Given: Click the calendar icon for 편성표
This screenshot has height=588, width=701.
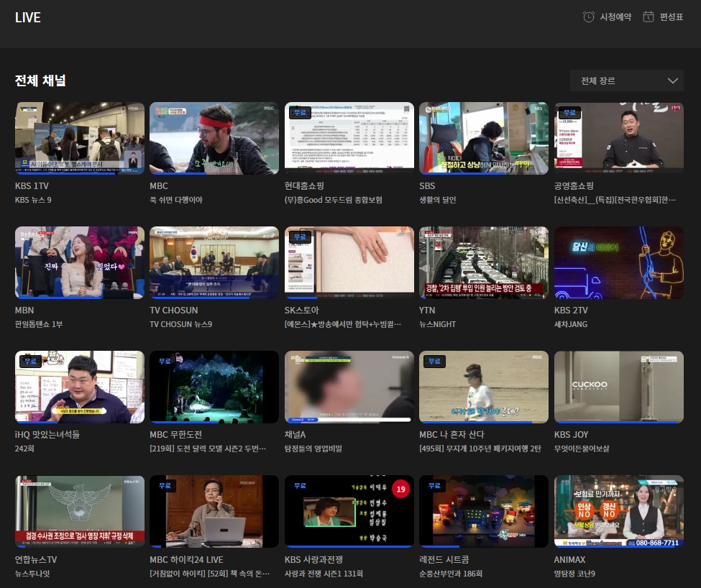Looking at the screenshot, I should [648, 17].
